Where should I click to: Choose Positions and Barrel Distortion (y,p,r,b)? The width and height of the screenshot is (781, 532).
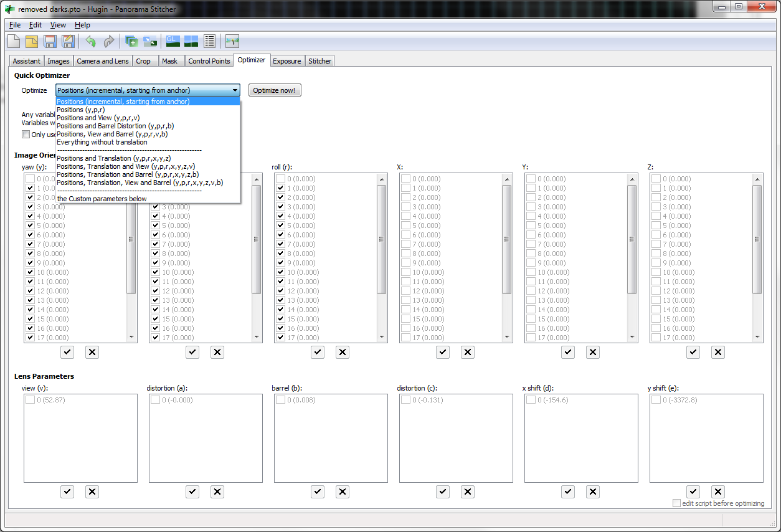(x=148, y=126)
